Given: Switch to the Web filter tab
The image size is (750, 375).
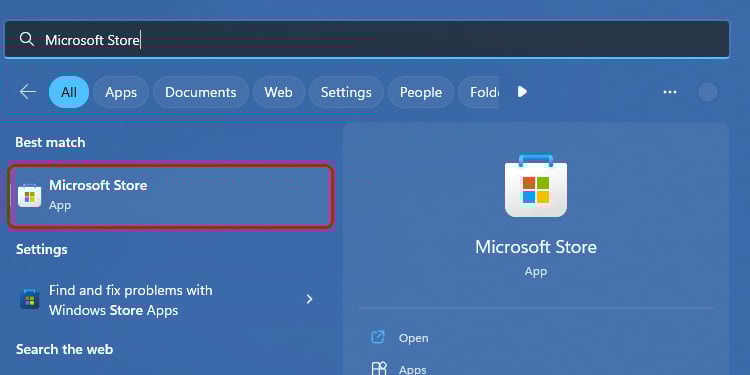Looking at the screenshot, I should coord(278,92).
